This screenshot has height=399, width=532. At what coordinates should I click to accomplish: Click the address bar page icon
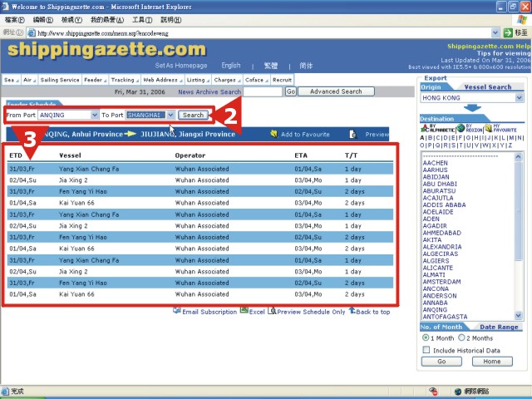tap(32, 33)
